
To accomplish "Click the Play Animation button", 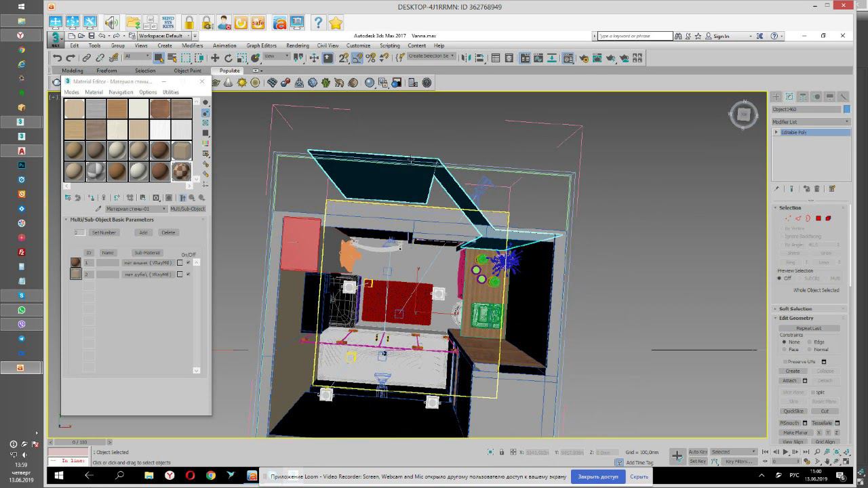I will click(785, 452).
